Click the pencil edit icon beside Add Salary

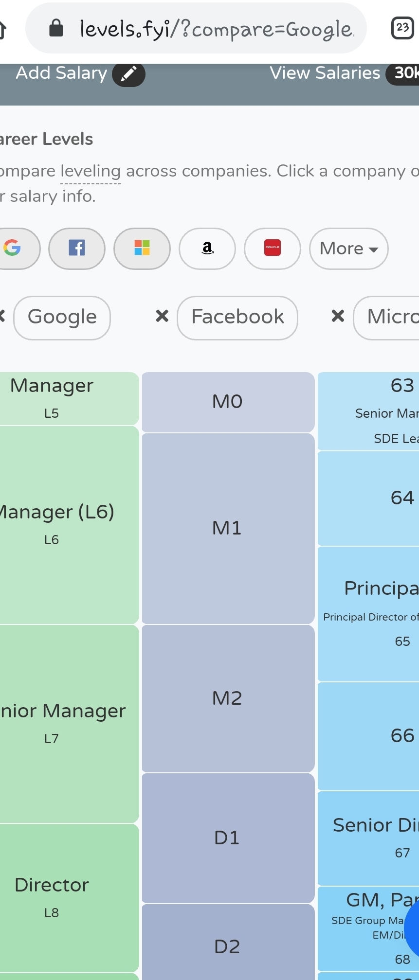[x=128, y=74]
